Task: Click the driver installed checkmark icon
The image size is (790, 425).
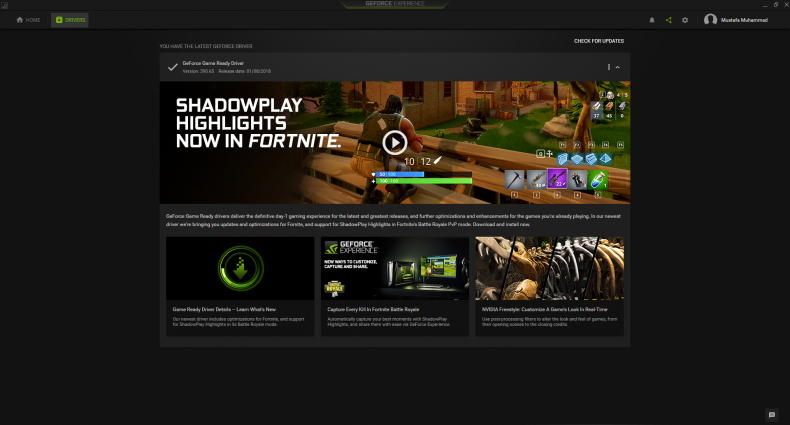Action: (173, 67)
